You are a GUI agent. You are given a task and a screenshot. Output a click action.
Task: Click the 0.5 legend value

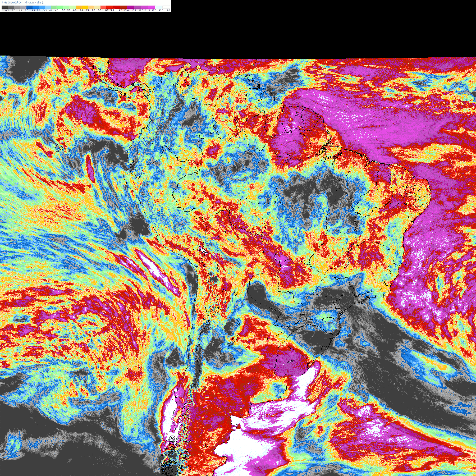point(7,10)
